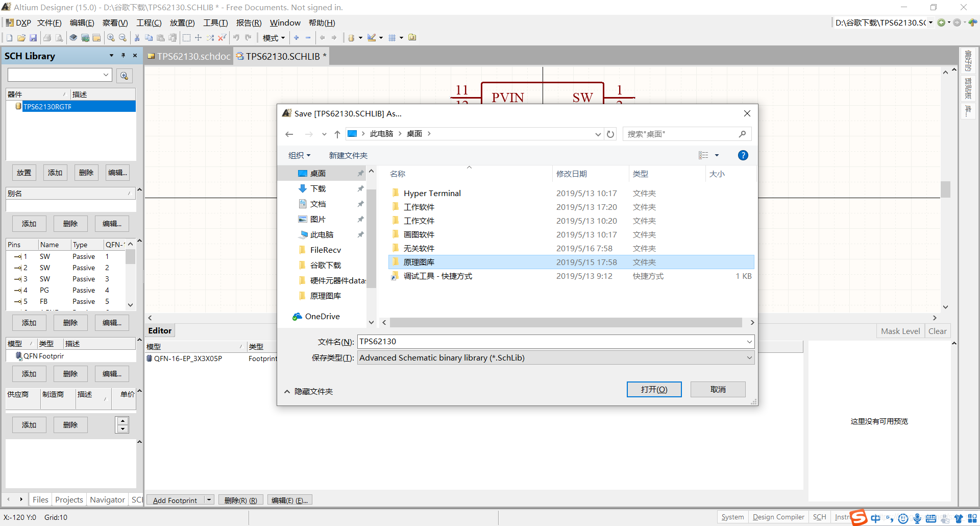
Task: Click the library component search magnifier icon
Action: click(x=124, y=76)
